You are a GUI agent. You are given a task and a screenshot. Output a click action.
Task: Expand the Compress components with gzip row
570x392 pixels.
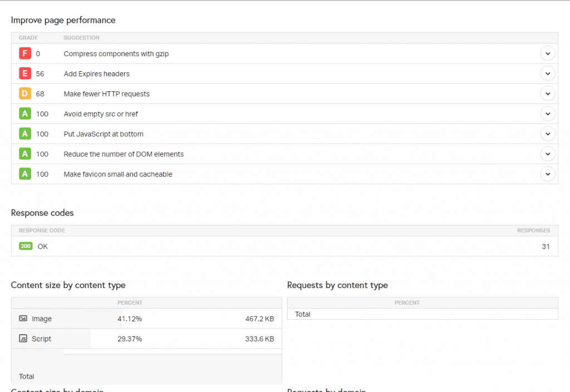[x=548, y=54]
